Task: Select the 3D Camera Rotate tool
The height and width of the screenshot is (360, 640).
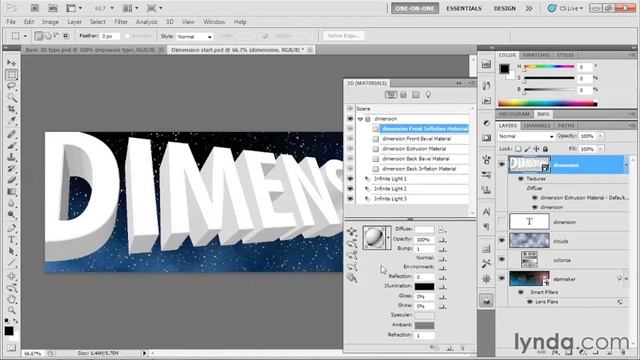Action: point(11,288)
